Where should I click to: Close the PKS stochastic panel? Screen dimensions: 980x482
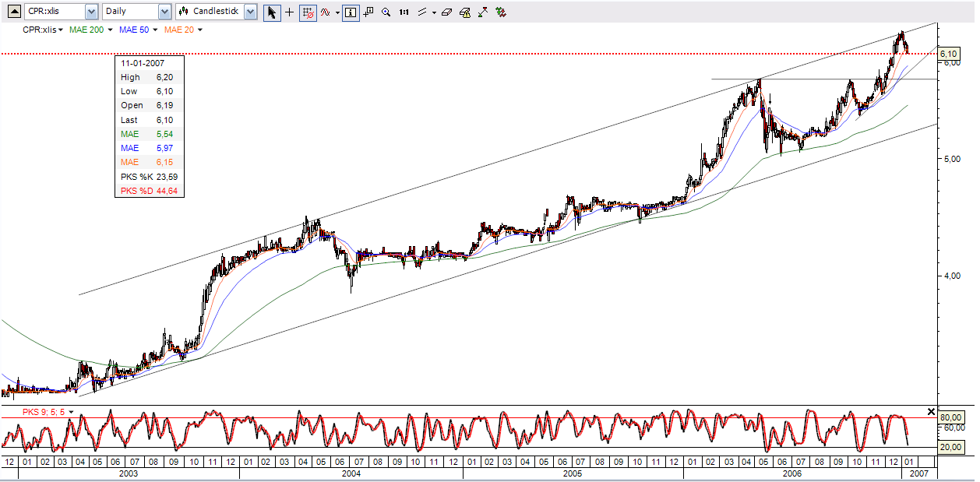point(931,411)
